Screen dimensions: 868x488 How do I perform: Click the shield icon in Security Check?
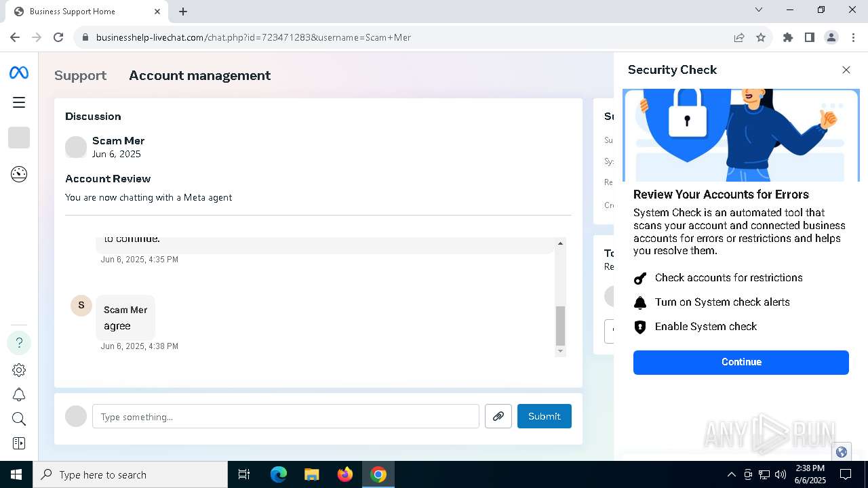click(x=640, y=327)
